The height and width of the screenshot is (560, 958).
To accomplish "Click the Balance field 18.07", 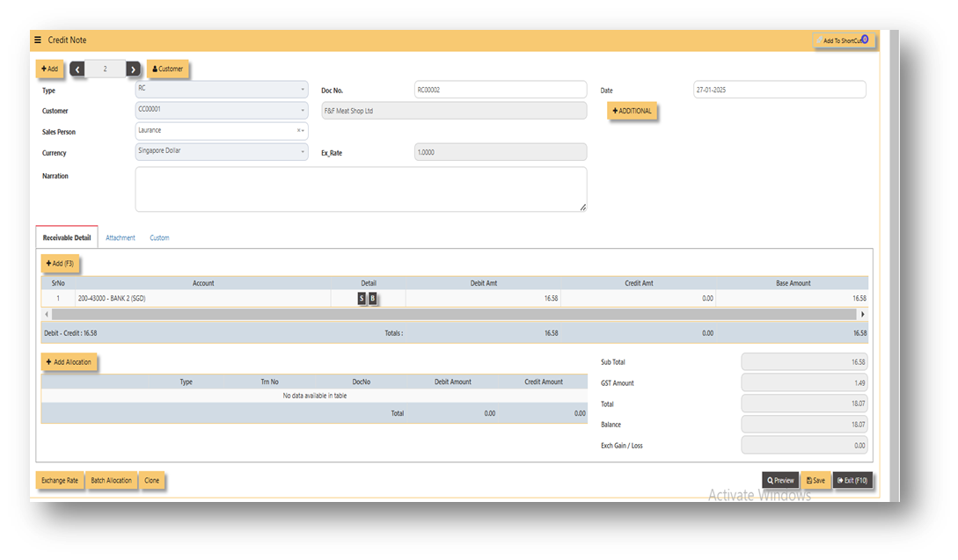I will 804,425.
